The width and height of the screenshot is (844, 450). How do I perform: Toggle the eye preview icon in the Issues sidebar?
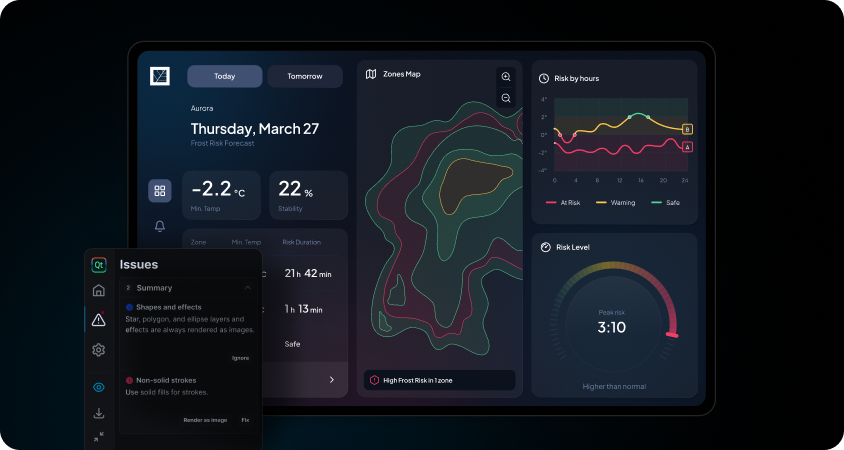click(x=99, y=387)
